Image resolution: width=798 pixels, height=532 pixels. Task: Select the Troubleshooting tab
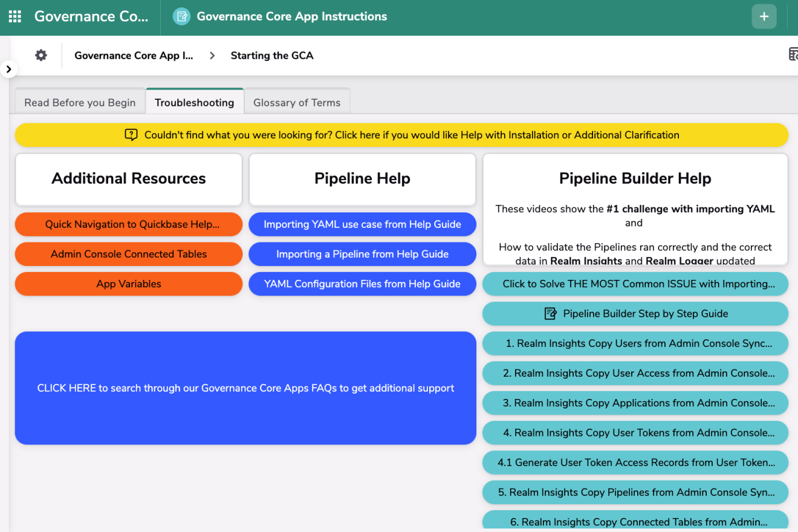[x=194, y=102]
